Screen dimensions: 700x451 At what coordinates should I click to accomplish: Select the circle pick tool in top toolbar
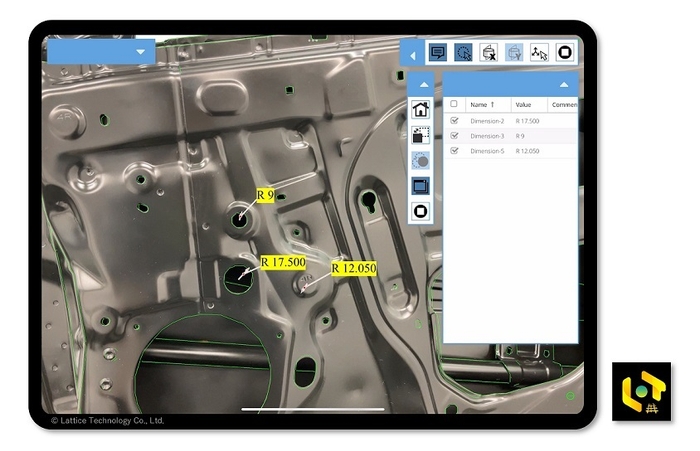pos(463,53)
